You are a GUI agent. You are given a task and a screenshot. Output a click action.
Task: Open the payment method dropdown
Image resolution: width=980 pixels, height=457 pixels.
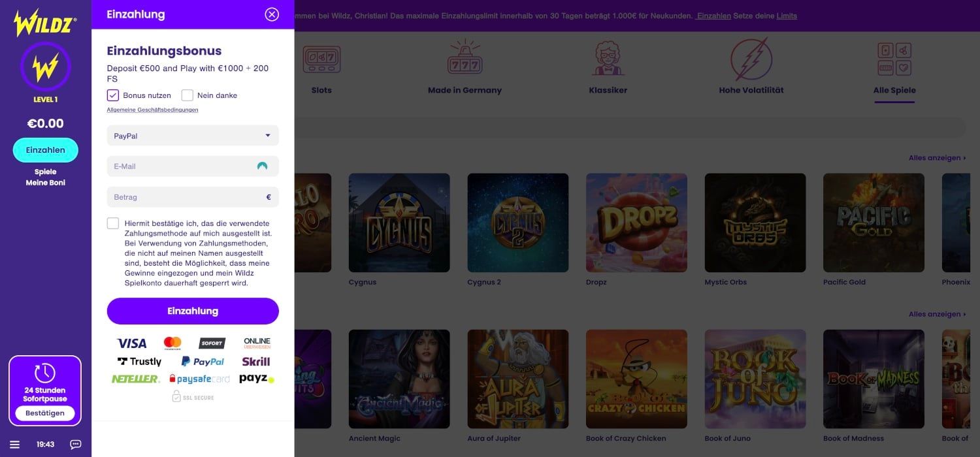pos(192,135)
